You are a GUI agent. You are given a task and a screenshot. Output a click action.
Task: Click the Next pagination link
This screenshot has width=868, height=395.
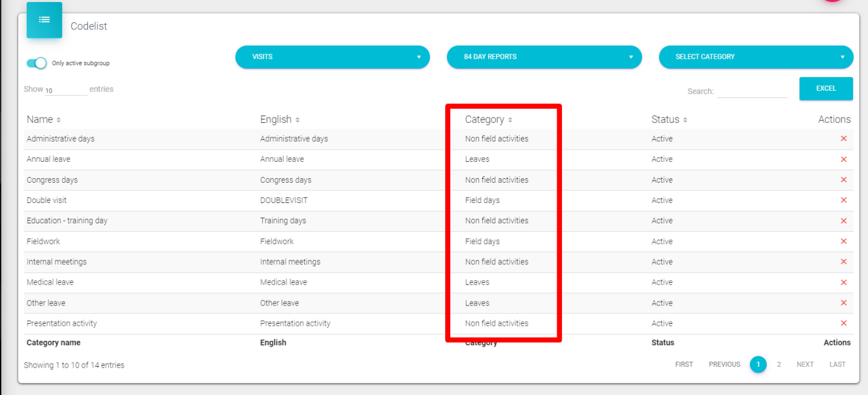click(805, 364)
